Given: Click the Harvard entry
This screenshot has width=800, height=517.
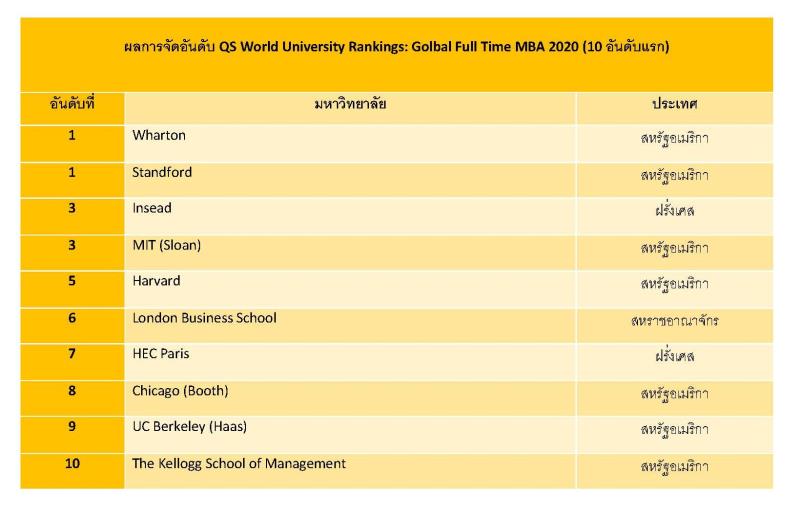Looking at the screenshot, I should coord(156,281).
